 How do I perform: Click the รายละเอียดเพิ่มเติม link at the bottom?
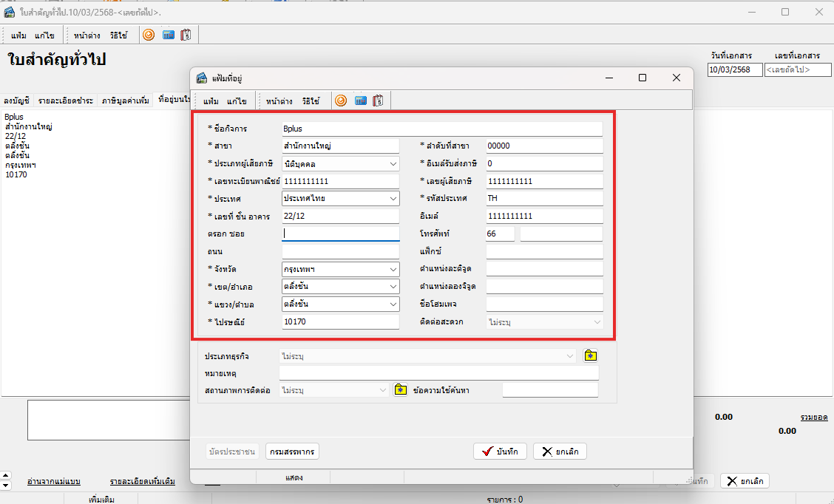point(142,482)
